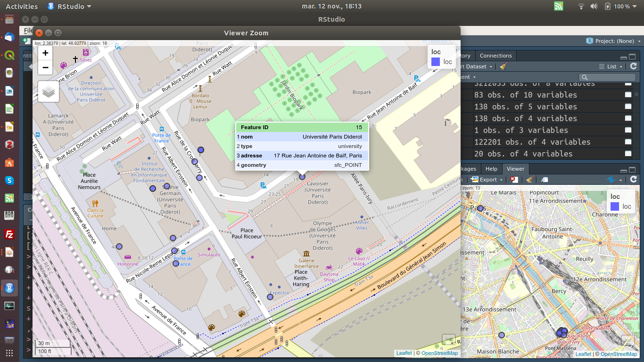Click the geometry row showing sfc_POINT

coord(302,165)
